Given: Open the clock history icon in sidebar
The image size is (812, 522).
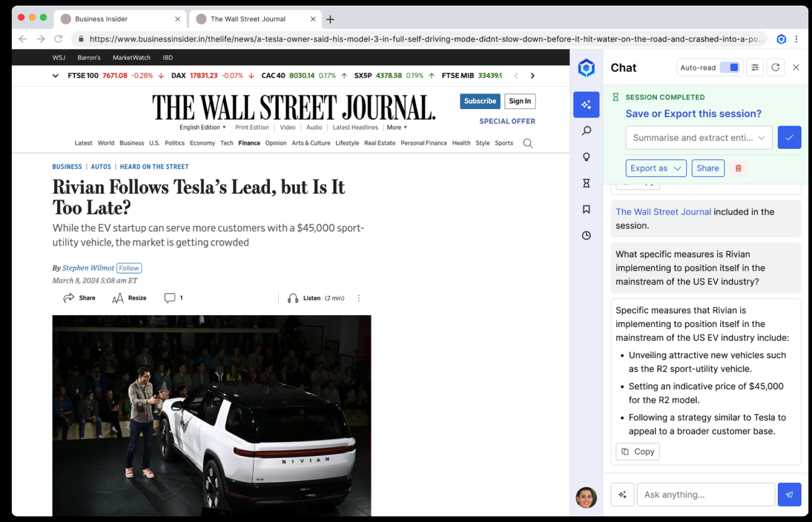Looking at the screenshot, I should tap(586, 235).
